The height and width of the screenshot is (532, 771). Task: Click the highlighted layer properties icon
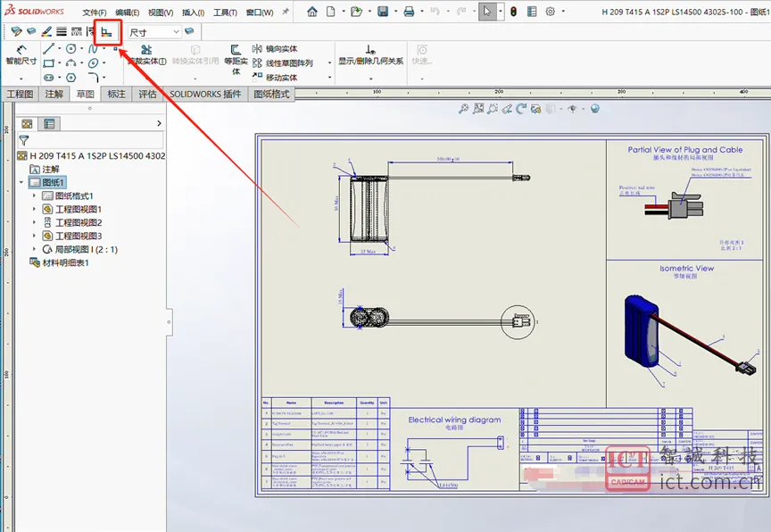(x=107, y=31)
